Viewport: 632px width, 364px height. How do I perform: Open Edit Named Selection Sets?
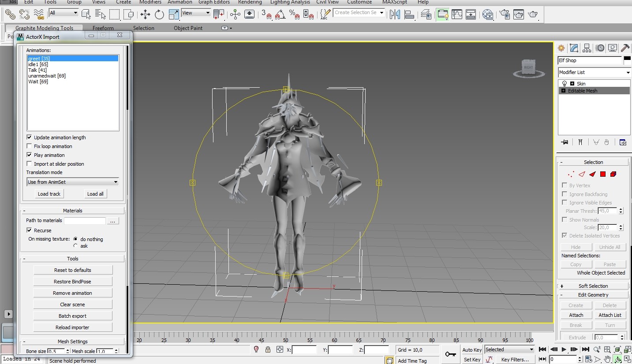324,14
